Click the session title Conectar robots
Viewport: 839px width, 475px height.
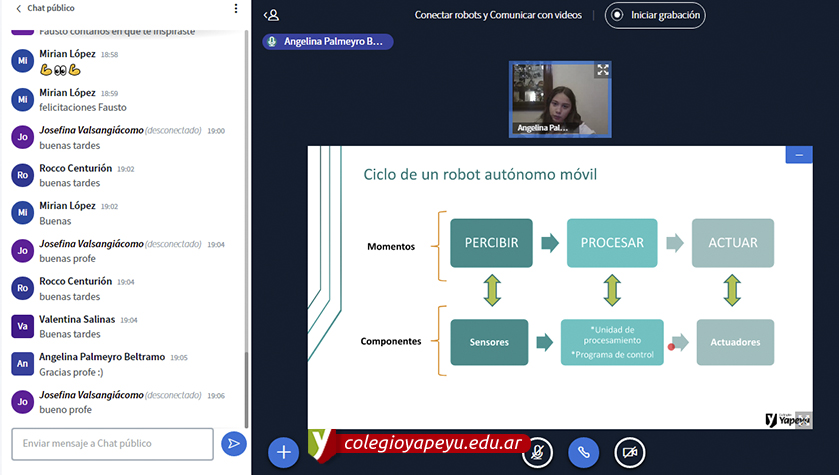[x=497, y=15]
